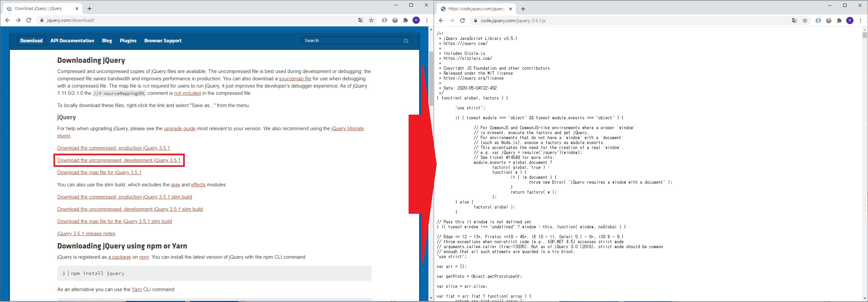Open the Plugins nav item

128,41
